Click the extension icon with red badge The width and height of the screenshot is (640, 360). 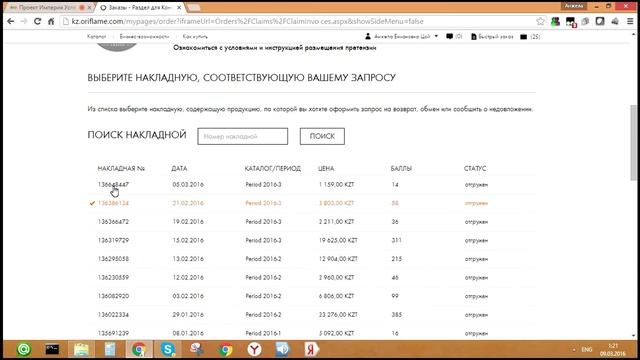click(x=571, y=22)
